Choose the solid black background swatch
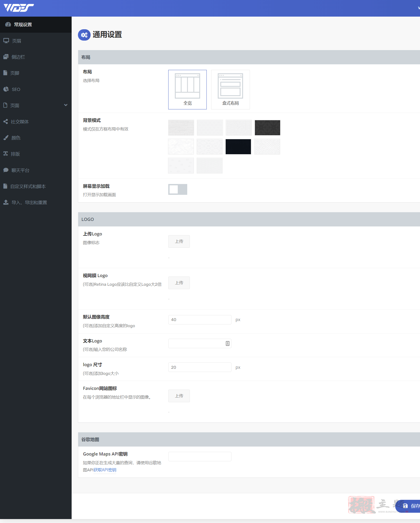 [x=238, y=147]
